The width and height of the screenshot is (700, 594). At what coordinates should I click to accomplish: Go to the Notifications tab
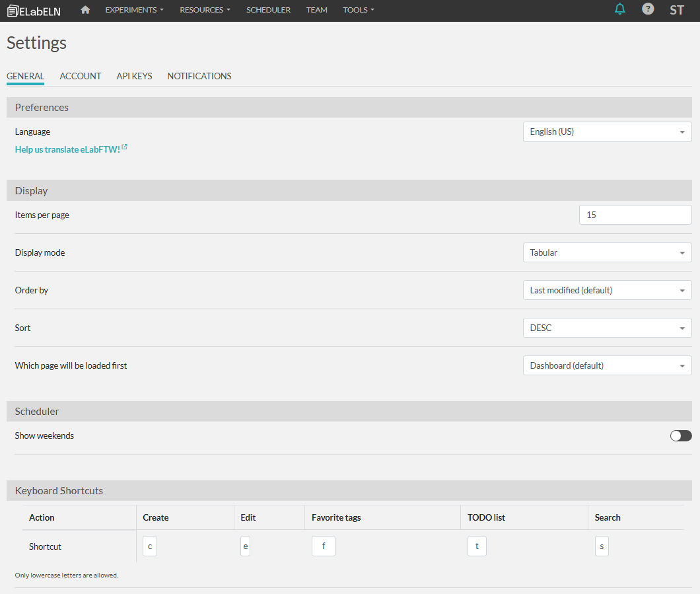[199, 76]
